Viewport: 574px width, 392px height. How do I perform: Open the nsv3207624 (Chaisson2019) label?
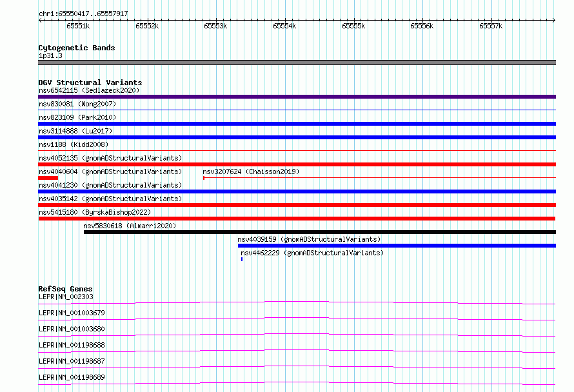251,171
